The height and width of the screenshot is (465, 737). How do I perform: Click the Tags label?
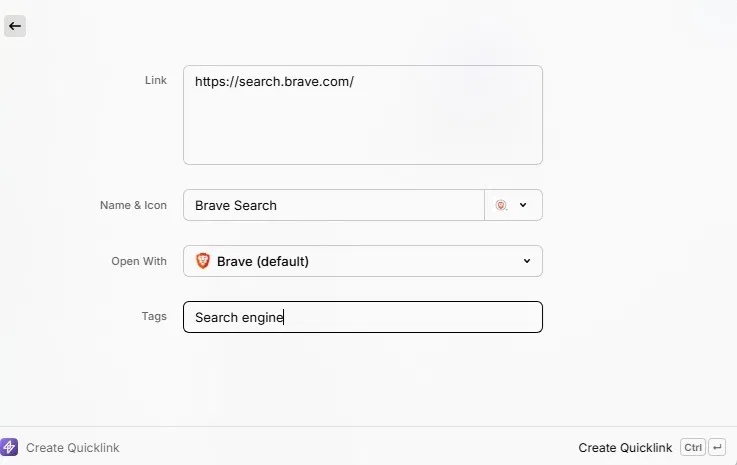(154, 316)
